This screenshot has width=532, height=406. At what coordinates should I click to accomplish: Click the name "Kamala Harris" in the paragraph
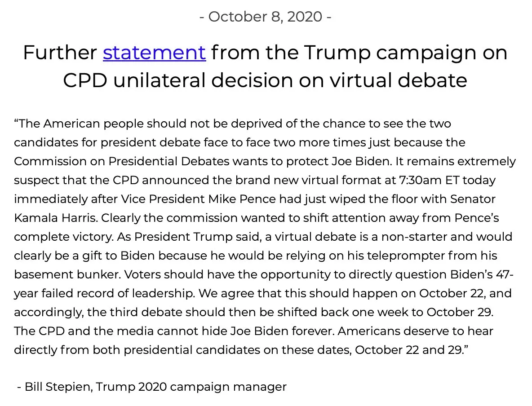pos(55,218)
